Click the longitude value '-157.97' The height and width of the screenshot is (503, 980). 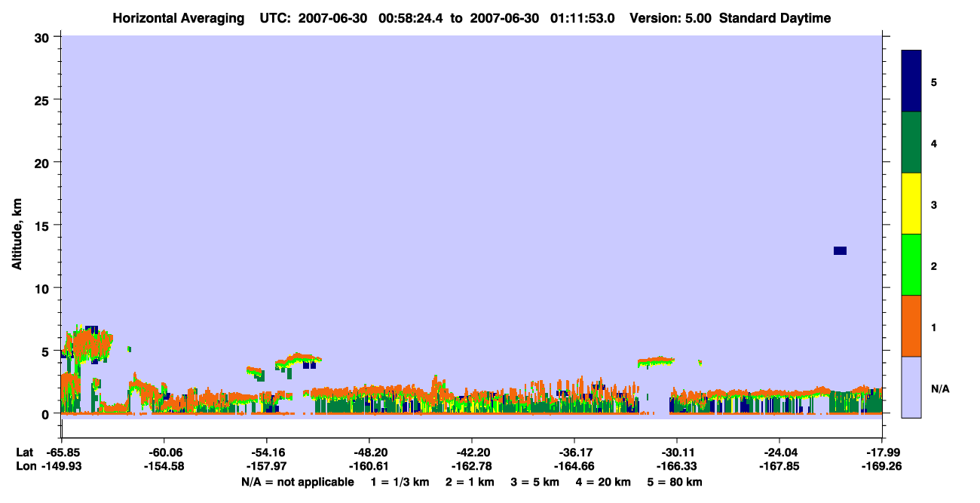pyautogui.click(x=266, y=466)
